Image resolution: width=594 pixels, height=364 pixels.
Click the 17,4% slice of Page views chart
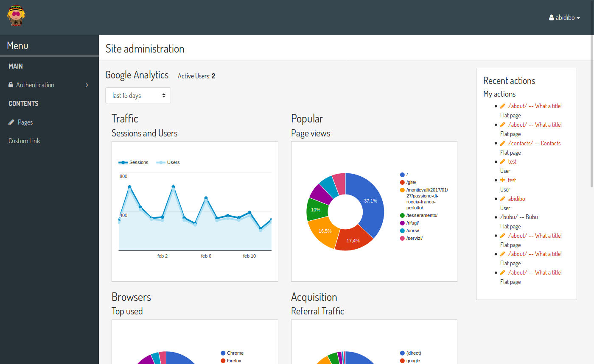pos(353,240)
